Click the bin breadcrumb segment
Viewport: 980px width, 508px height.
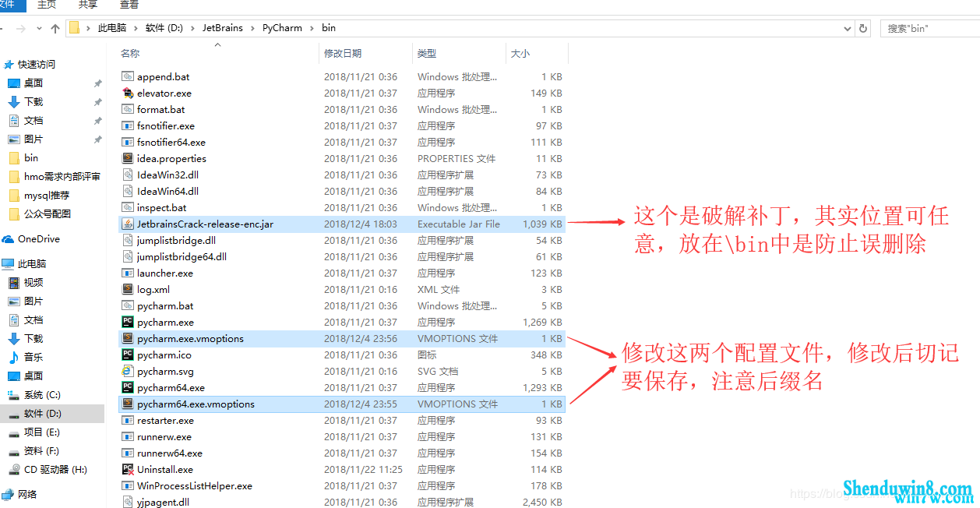coord(329,28)
